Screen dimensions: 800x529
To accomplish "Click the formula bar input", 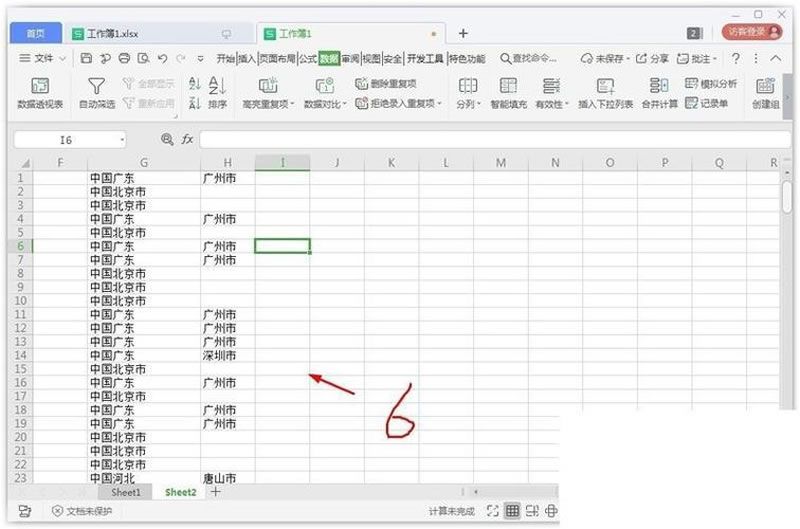I will click(495, 139).
